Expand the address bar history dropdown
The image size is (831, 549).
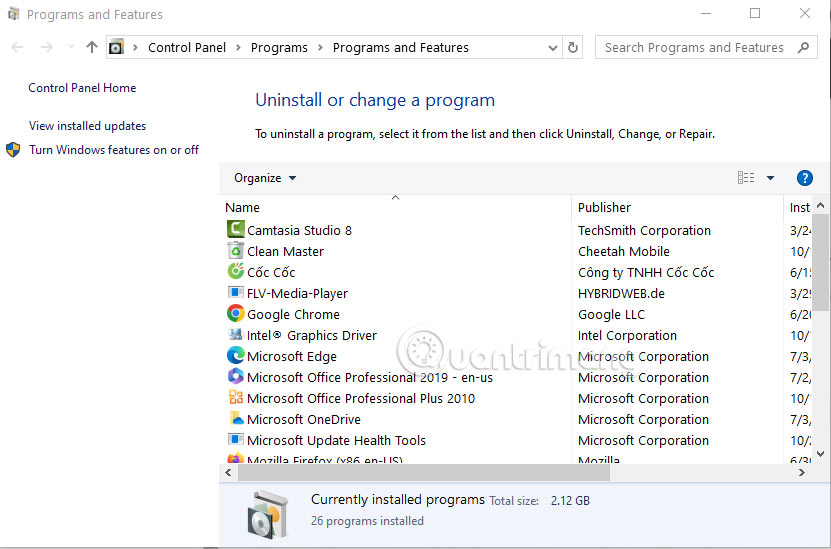553,48
